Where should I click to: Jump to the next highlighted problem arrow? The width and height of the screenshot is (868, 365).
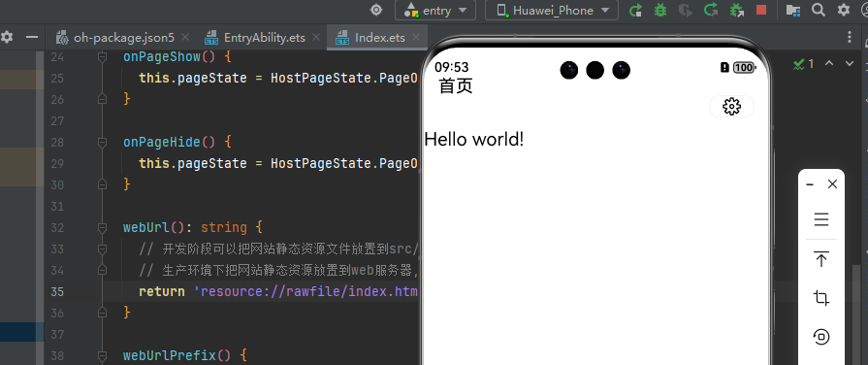pyautogui.click(x=850, y=64)
